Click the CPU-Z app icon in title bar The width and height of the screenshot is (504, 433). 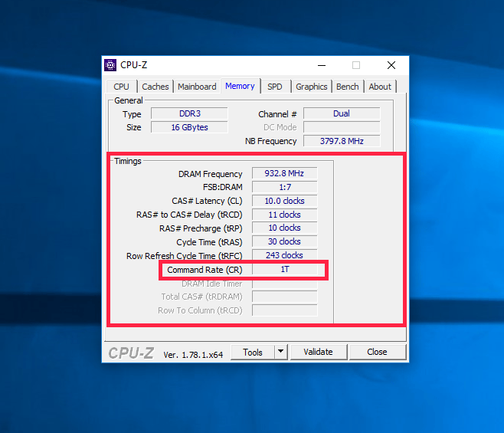click(x=110, y=65)
